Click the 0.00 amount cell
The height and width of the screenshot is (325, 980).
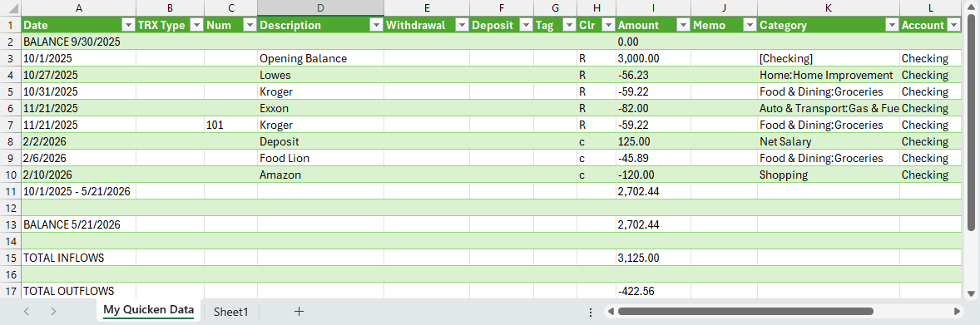click(x=653, y=42)
